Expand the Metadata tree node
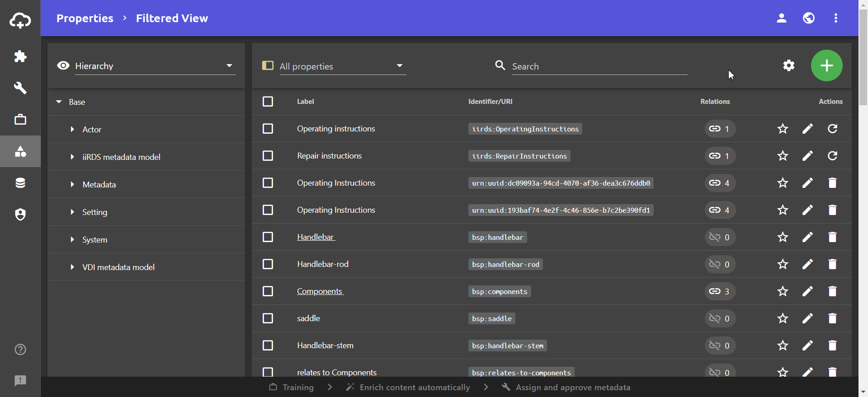The height and width of the screenshot is (397, 868). [72, 185]
